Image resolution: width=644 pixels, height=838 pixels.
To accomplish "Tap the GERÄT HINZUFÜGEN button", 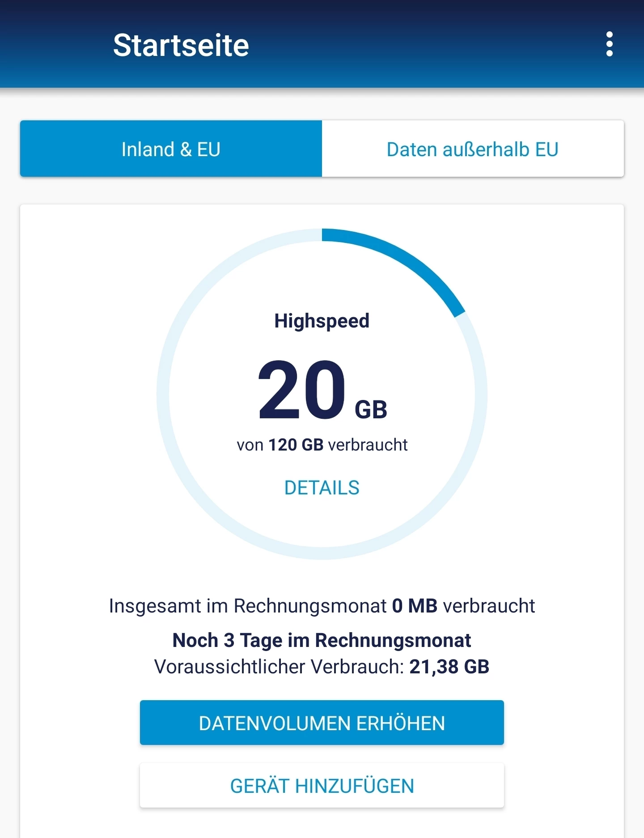I will 322,786.
